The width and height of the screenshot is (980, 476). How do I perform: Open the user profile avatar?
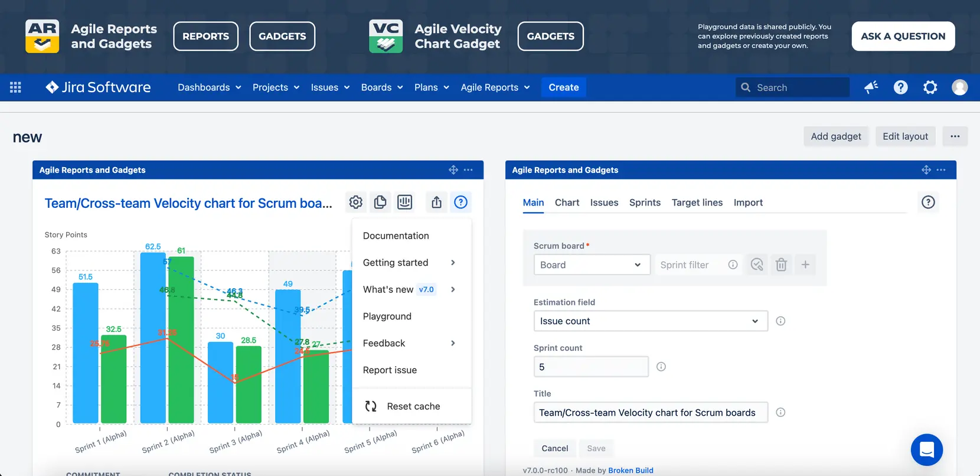pos(960,87)
